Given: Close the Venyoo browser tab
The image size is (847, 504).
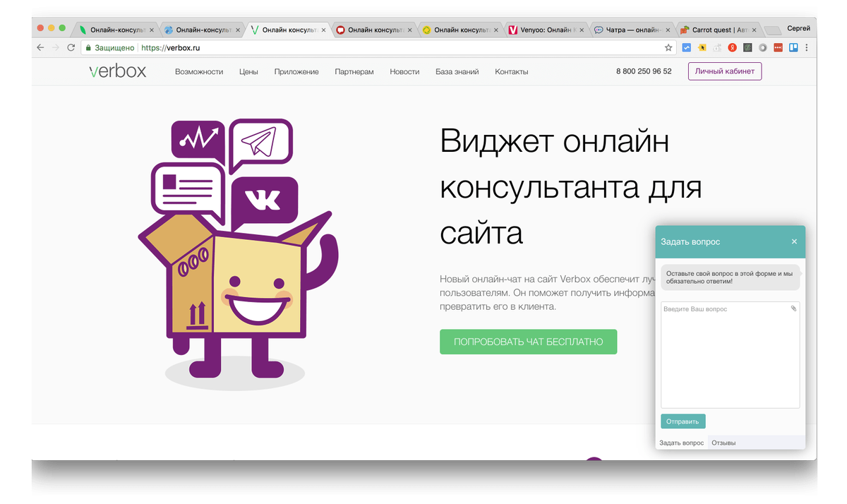Looking at the screenshot, I should pyautogui.click(x=582, y=30).
